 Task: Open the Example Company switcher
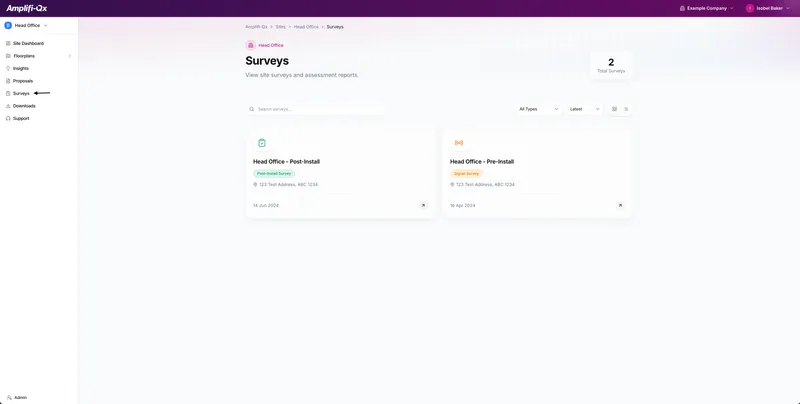pyautogui.click(x=707, y=8)
